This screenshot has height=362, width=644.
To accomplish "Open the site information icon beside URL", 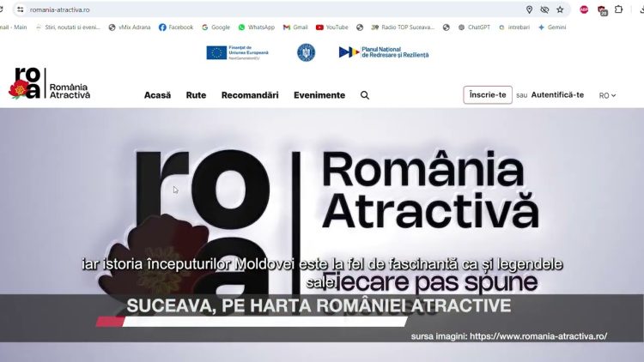I will click(19, 9).
